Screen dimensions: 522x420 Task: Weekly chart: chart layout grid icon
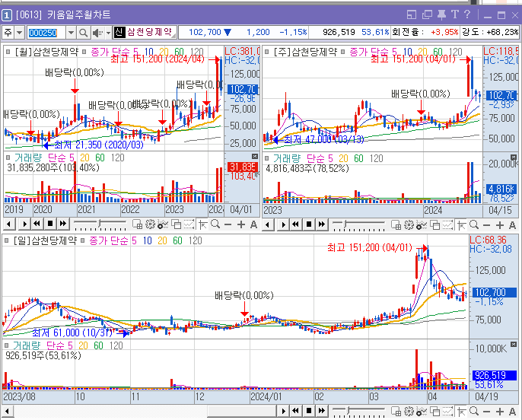tap(396, 225)
